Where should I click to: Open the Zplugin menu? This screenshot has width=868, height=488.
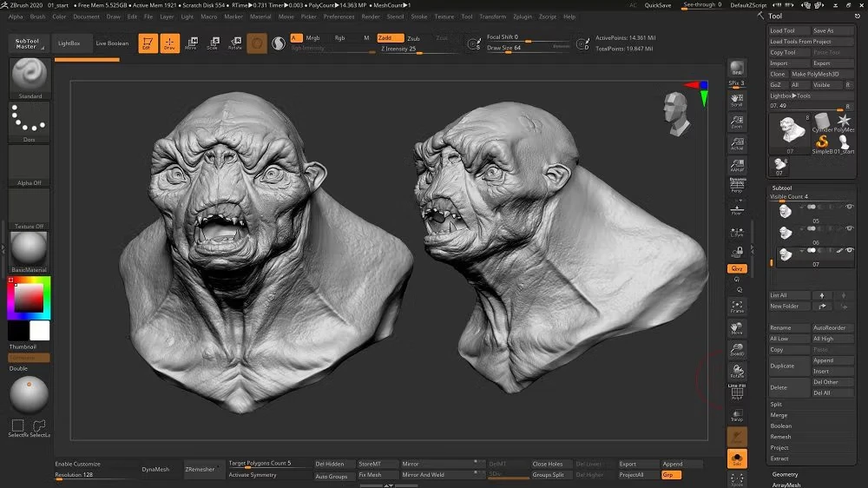pos(523,16)
